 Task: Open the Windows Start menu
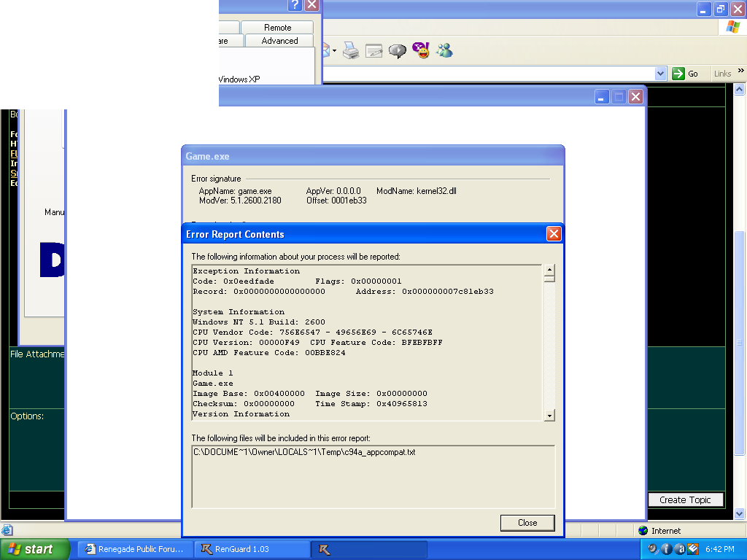[x=35, y=549]
